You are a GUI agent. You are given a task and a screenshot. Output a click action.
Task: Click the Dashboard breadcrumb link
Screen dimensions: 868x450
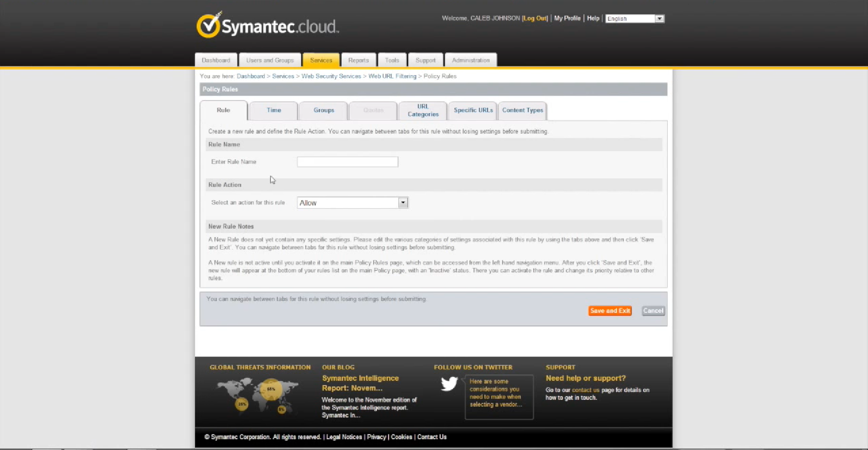tap(251, 76)
